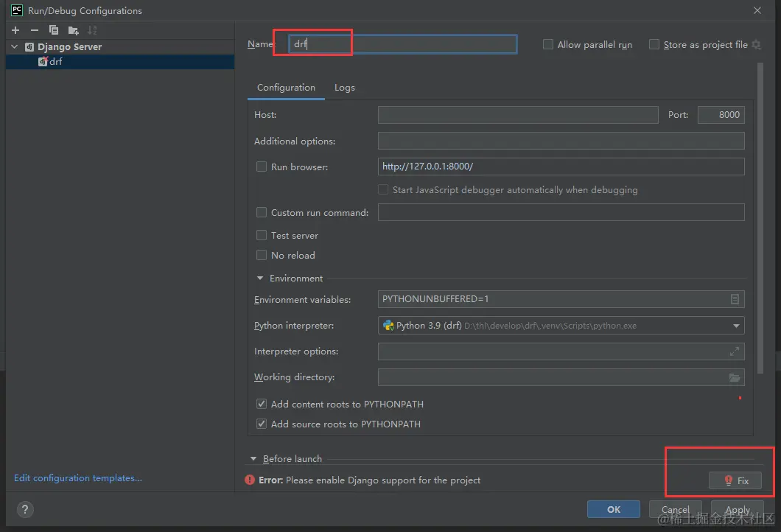Check the Test server option
The width and height of the screenshot is (781, 532).
pyautogui.click(x=261, y=235)
